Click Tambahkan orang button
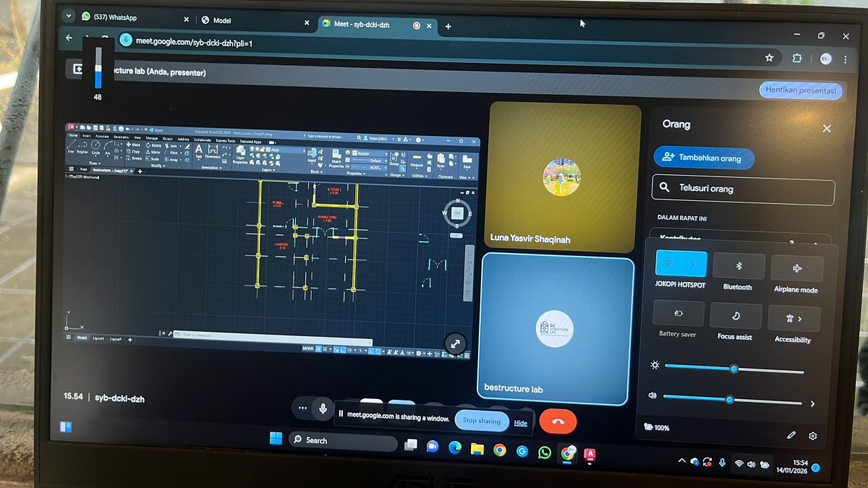 (x=703, y=158)
